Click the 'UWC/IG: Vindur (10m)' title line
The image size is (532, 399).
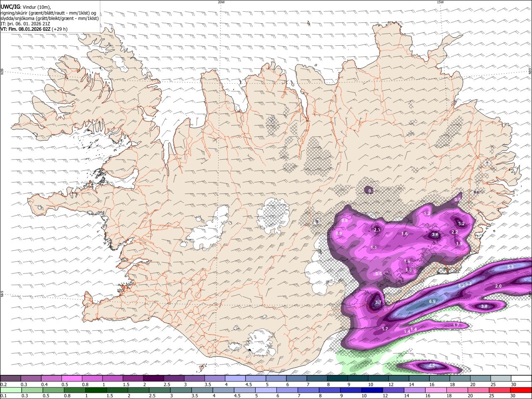point(26,7)
